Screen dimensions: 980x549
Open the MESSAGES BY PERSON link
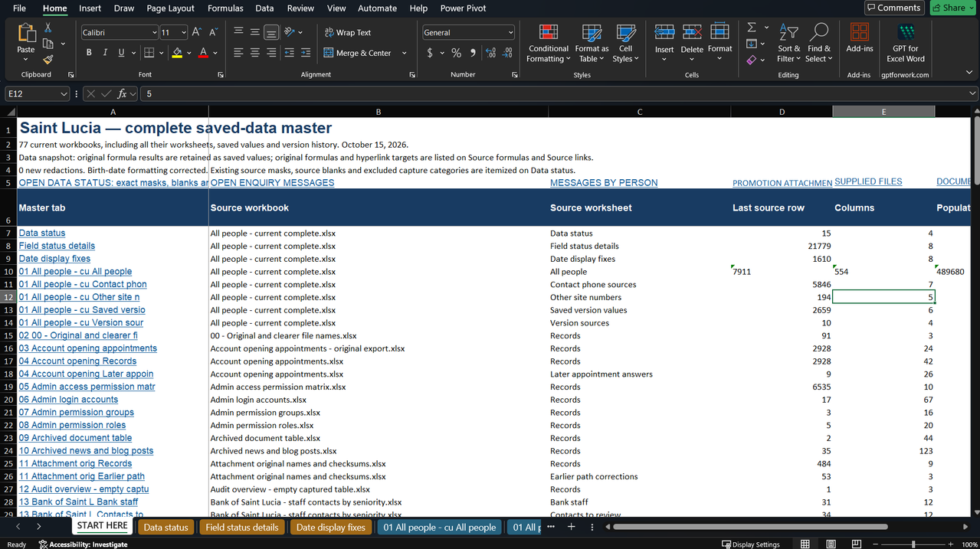(604, 182)
